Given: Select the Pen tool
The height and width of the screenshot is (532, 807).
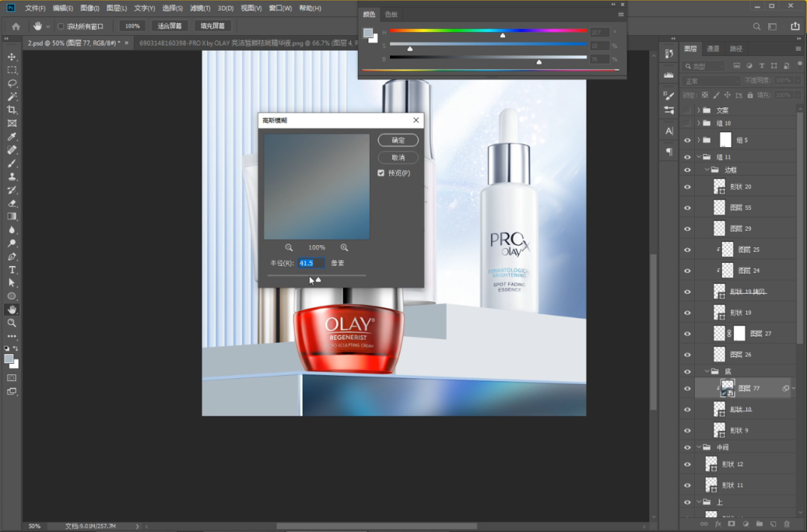Looking at the screenshot, I should pos(12,257).
